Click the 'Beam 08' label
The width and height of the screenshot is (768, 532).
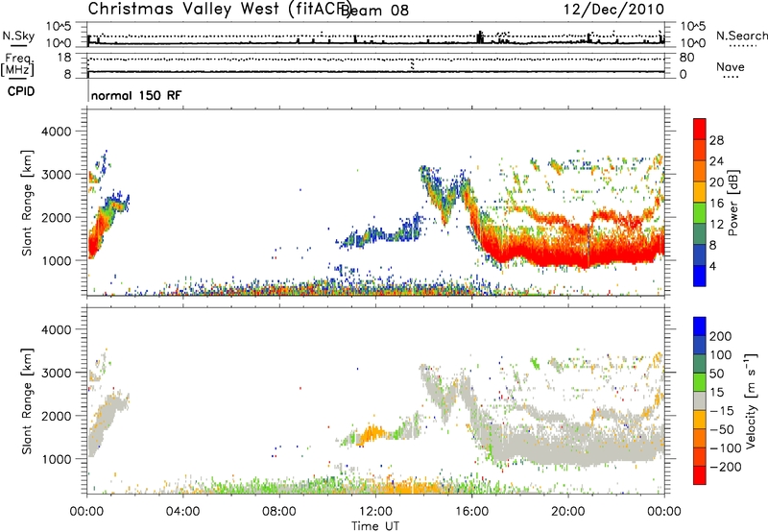click(x=374, y=11)
